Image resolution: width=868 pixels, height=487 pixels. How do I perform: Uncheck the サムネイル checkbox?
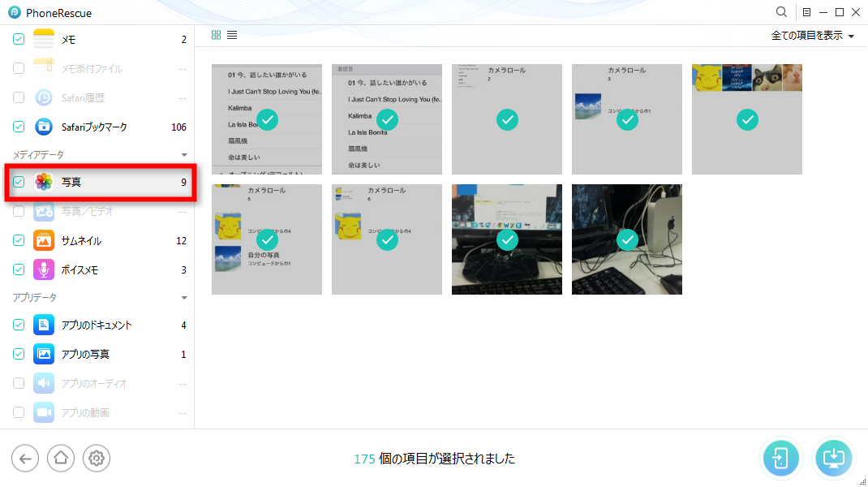(19, 240)
